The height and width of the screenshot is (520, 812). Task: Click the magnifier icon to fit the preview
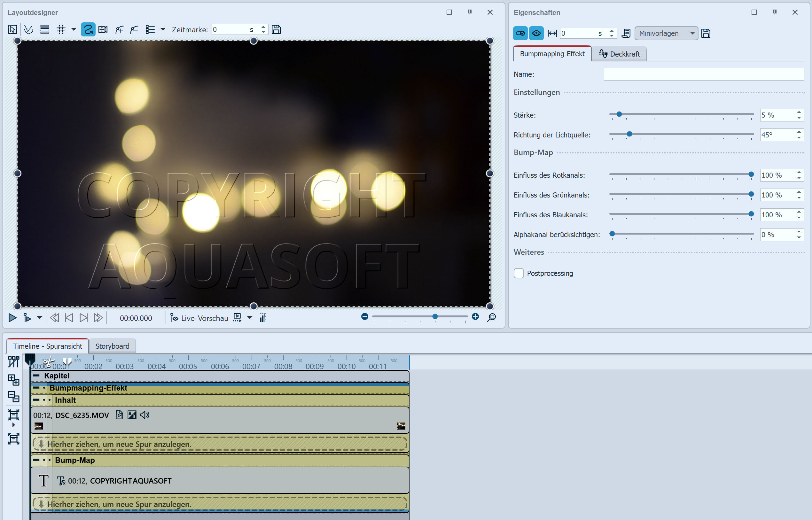(x=491, y=317)
